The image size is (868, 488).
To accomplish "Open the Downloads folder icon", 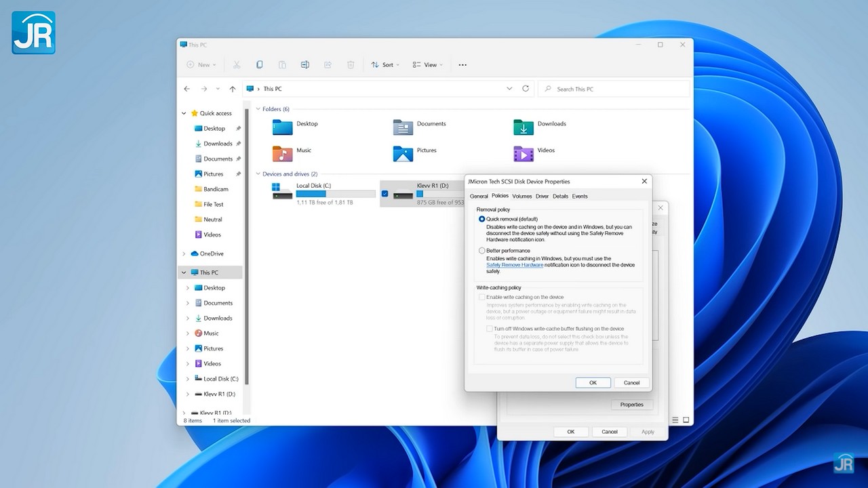I will point(524,127).
